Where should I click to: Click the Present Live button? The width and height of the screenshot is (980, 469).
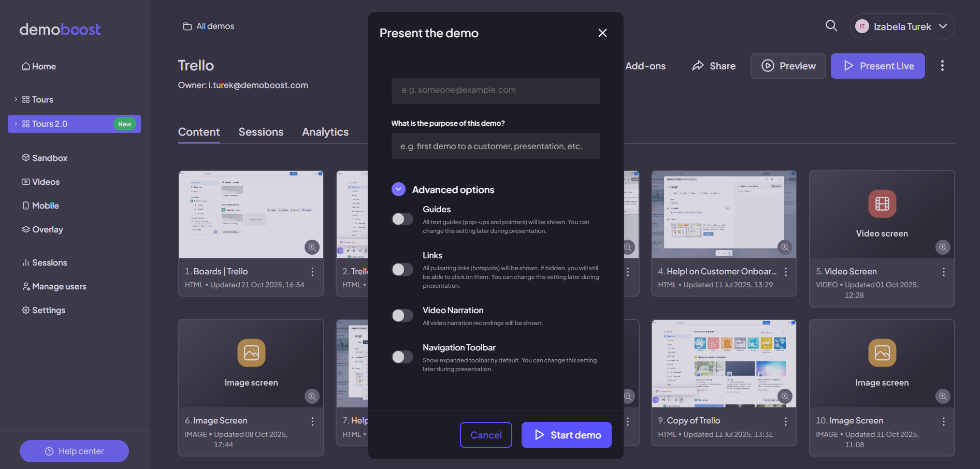878,66
